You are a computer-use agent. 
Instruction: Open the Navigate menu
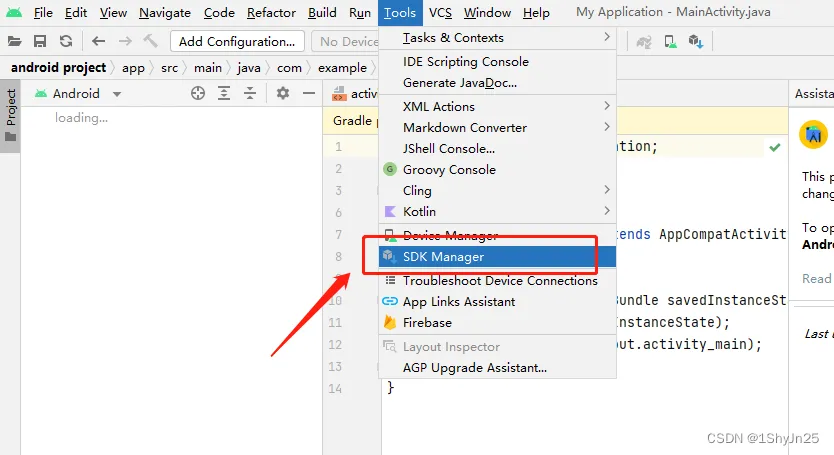coord(165,12)
